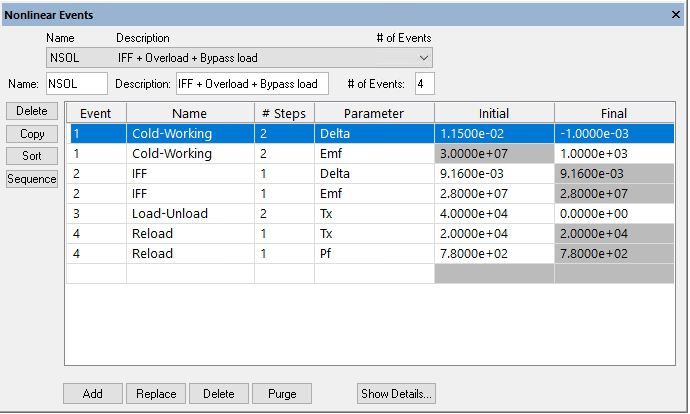Close the Nonlinear Events dialog
The image size is (690, 414).
[x=676, y=14]
